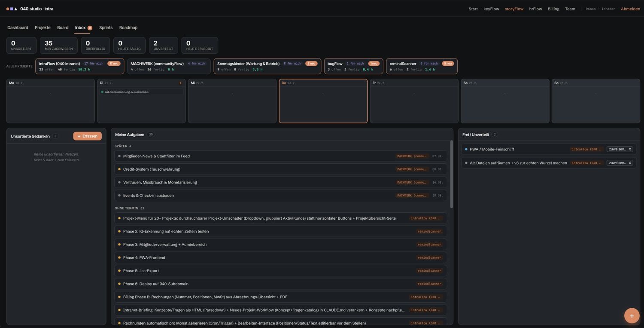Switch to the Roadmap tab
This screenshot has width=644, height=328.
coord(128,28)
